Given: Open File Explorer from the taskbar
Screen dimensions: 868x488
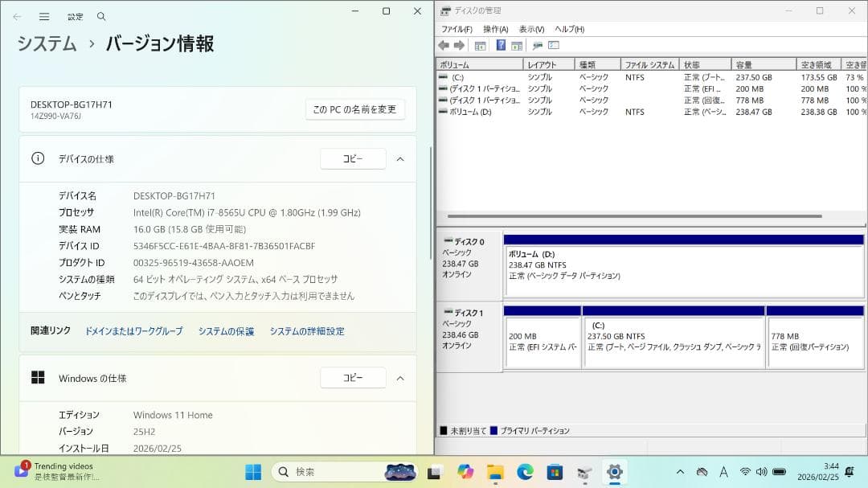Looking at the screenshot, I should pos(495,472).
